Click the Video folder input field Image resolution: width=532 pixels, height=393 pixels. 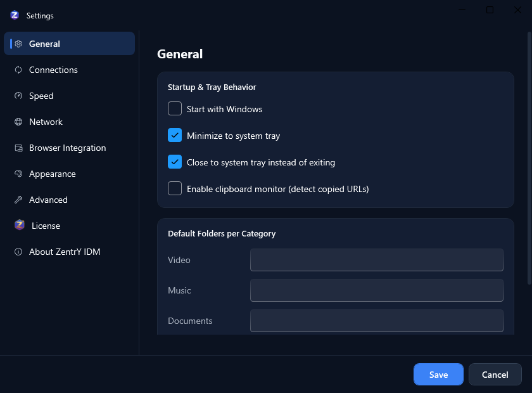tap(377, 260)
